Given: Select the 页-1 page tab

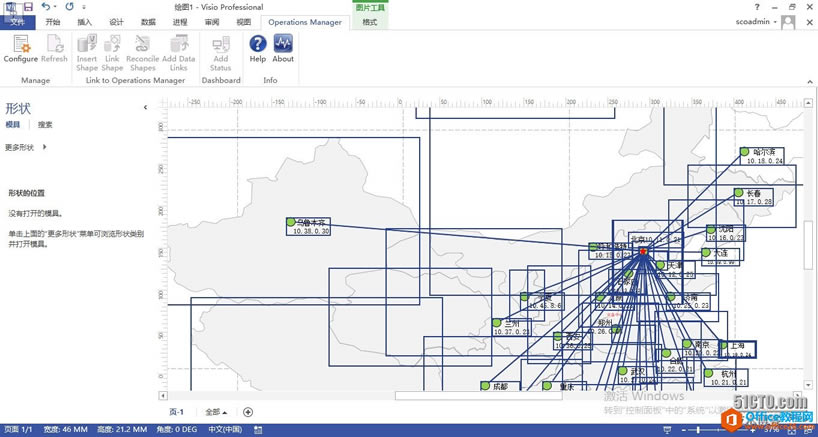Looking at the screenshot, I should (x=177, y=412).
